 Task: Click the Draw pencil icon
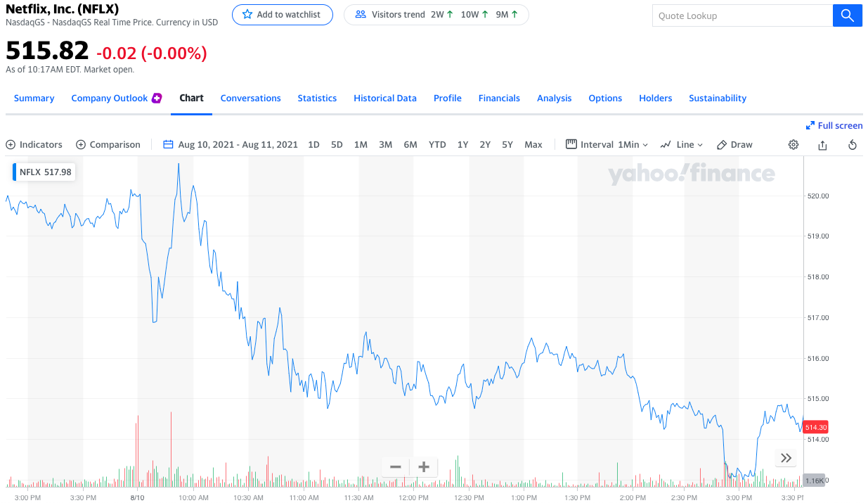[x=722, y=144]
